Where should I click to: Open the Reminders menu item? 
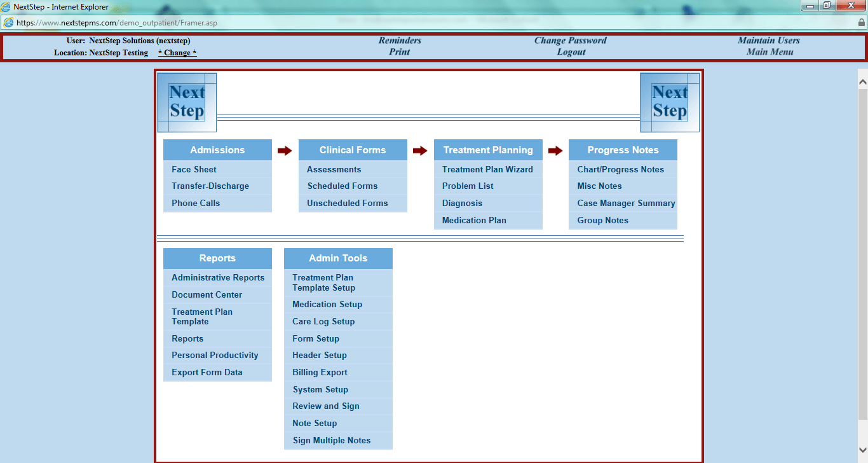pos(399,40)
